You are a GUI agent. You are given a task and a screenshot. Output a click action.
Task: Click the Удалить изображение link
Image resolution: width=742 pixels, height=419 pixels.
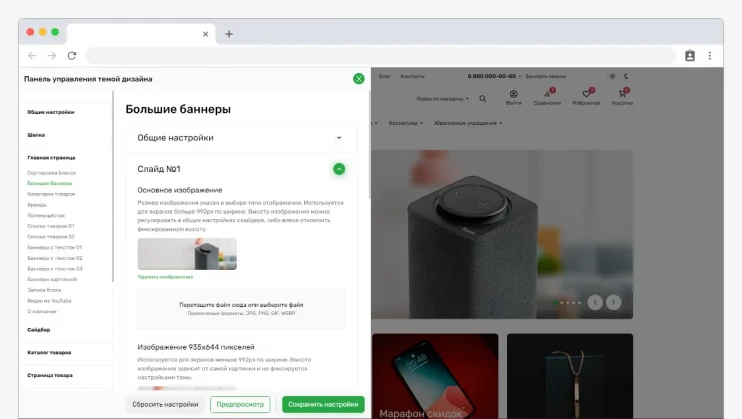pos(165,276)
